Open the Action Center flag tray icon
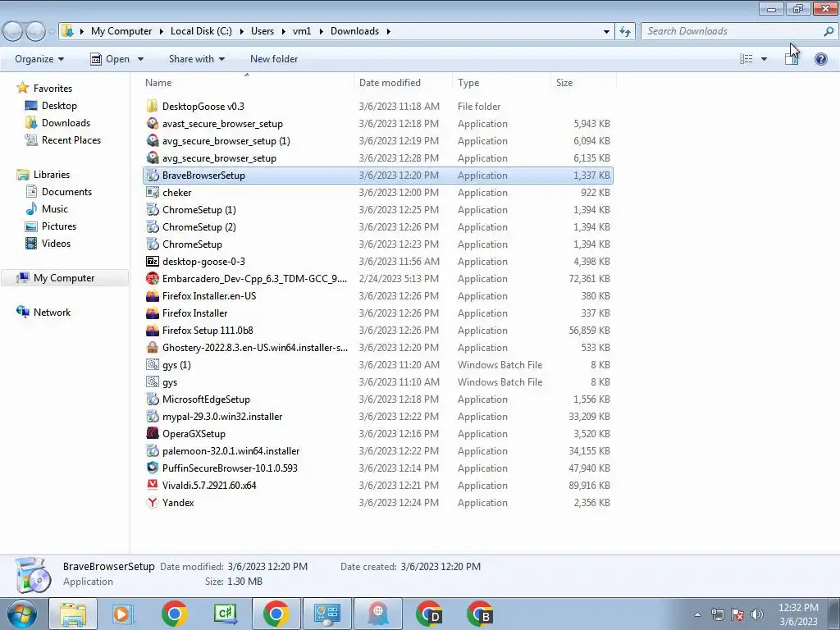Screen dimensions: 840x630 point(737,614)
